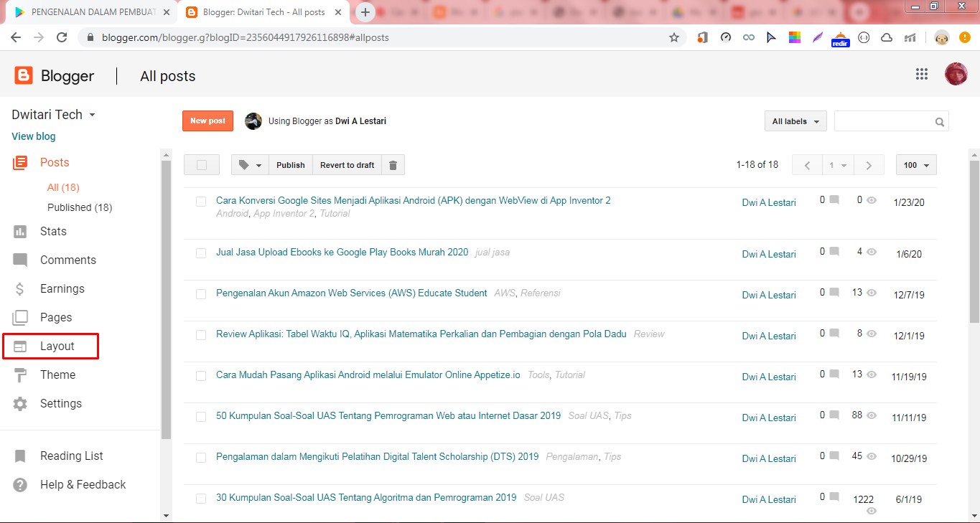Select the Review Aplikasi Tabel Waktu IQ checkbox
The width and height of the screenshot is (980, 523).
pyautogui.click(x=201, y=335)
